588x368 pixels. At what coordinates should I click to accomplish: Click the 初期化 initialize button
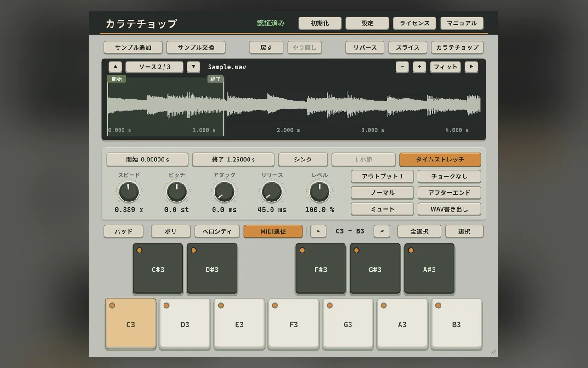coord(320,23)
